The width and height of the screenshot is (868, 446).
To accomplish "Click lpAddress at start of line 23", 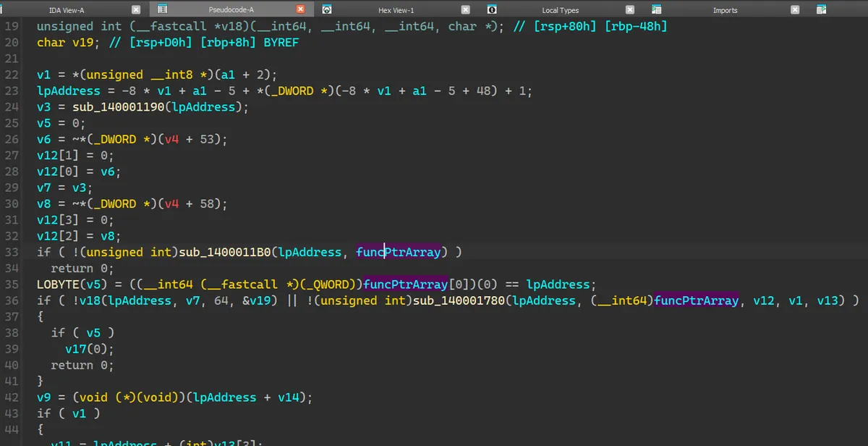I will [x=69, y=91].
